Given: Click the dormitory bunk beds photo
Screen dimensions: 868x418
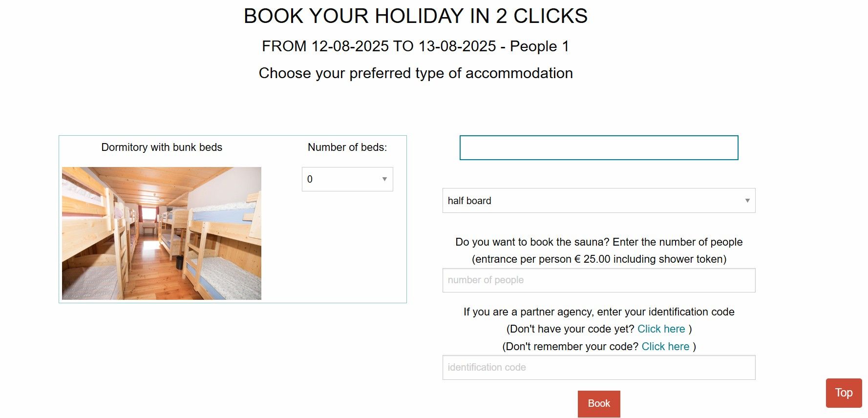Looking at the screenshot, I should [162, 233].
